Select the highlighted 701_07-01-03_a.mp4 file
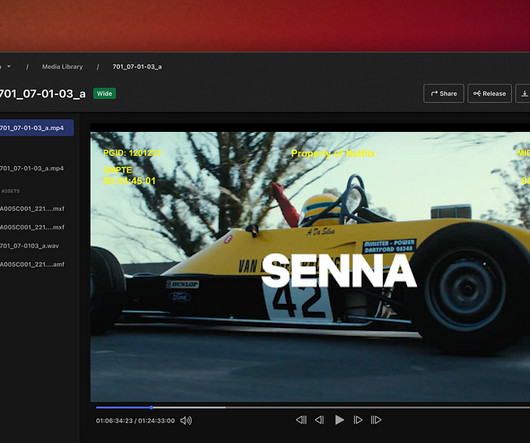Image resolution: width=530 pixels, height=443 pixels. pyautogui.click(x=37, y=128)
